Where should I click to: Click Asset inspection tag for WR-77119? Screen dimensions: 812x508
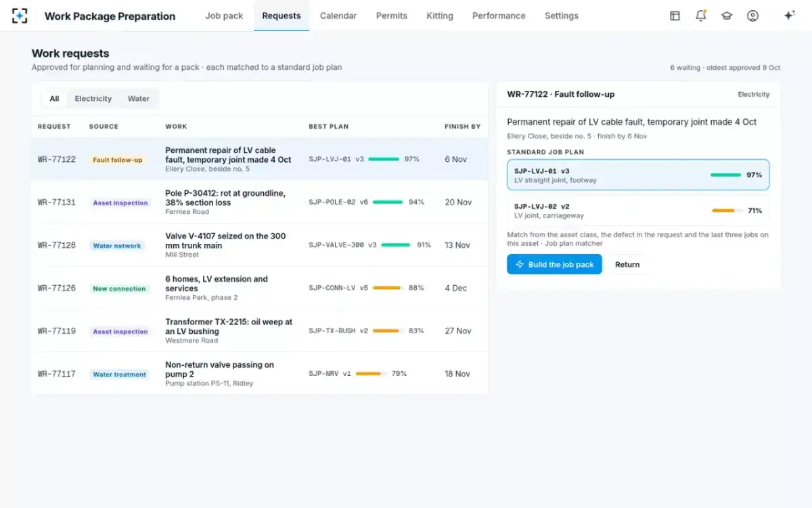(120, 332)
